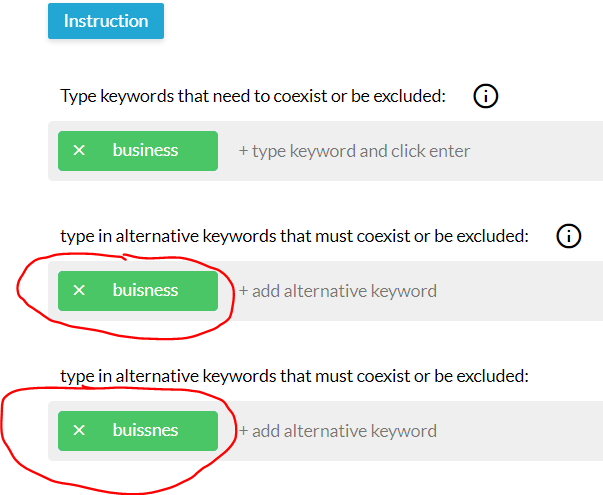The image size is (603, 495).
Task: Remove the 'business' keyword with its X
Action: click(x=79, y=150)
